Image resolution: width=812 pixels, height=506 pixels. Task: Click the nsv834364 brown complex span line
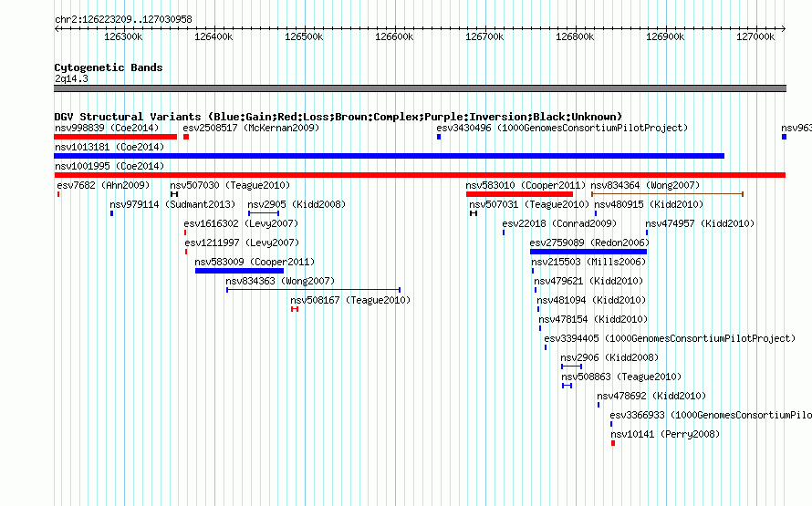pos(668,194)
